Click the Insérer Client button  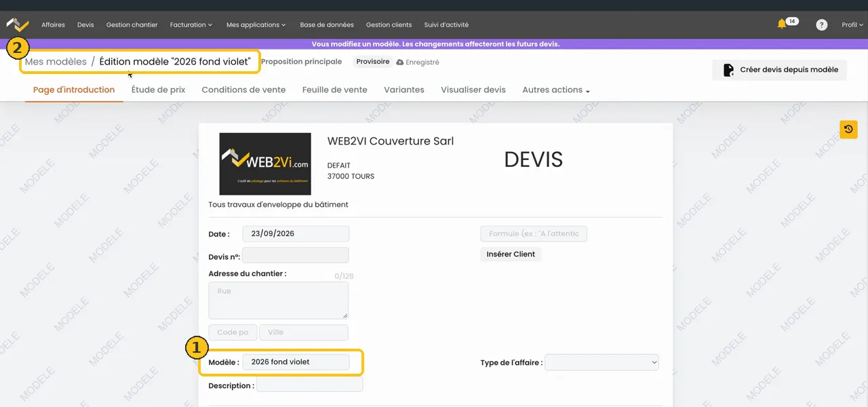pos(511,254)
